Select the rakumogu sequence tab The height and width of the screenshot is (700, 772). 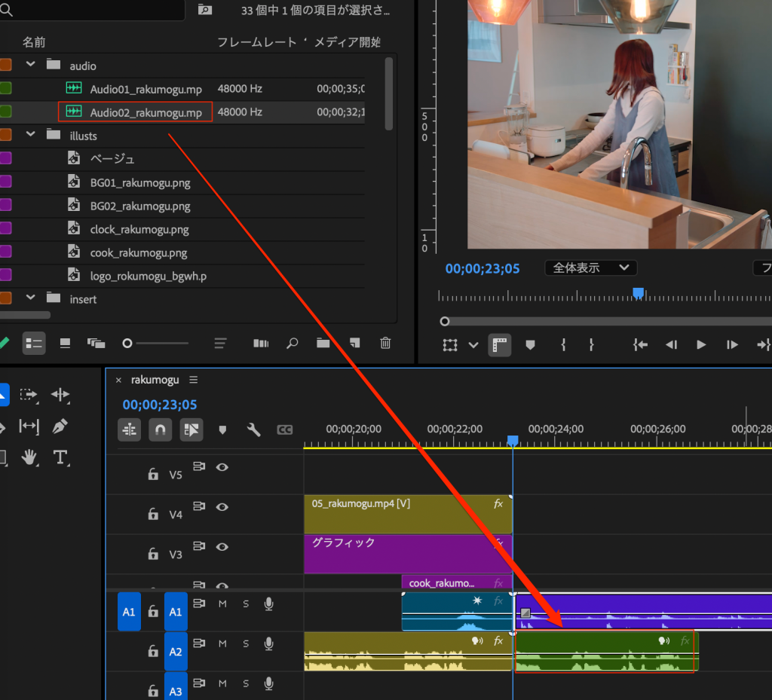coord(156,380)
